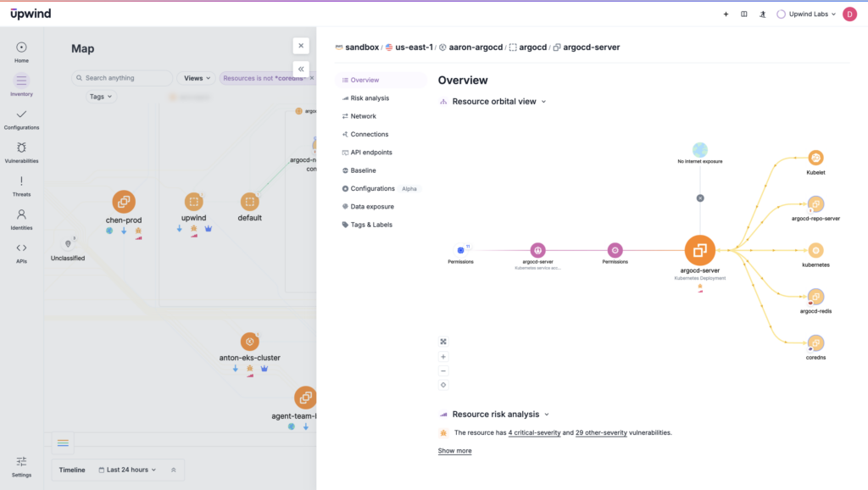Open the Home sidebar icon
Viewport: 868px width, 490px height.
(x=21, y=52)
